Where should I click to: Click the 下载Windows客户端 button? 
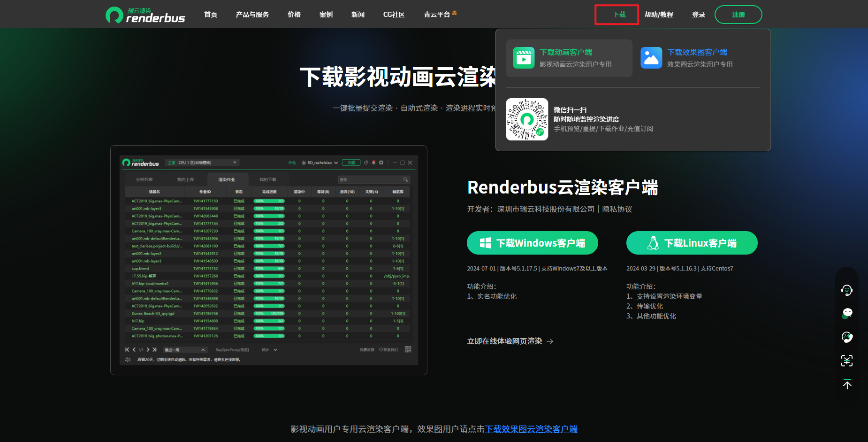click(x=533, y=243)
